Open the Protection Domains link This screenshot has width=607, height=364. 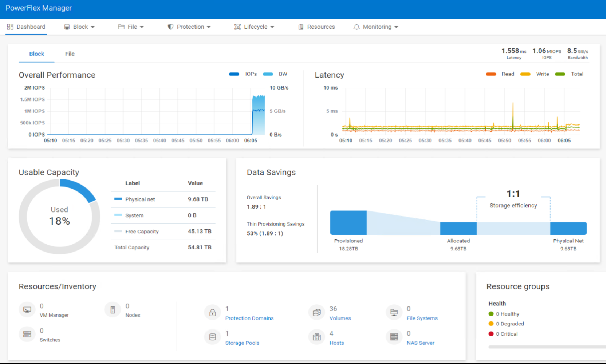click(249, 318)
